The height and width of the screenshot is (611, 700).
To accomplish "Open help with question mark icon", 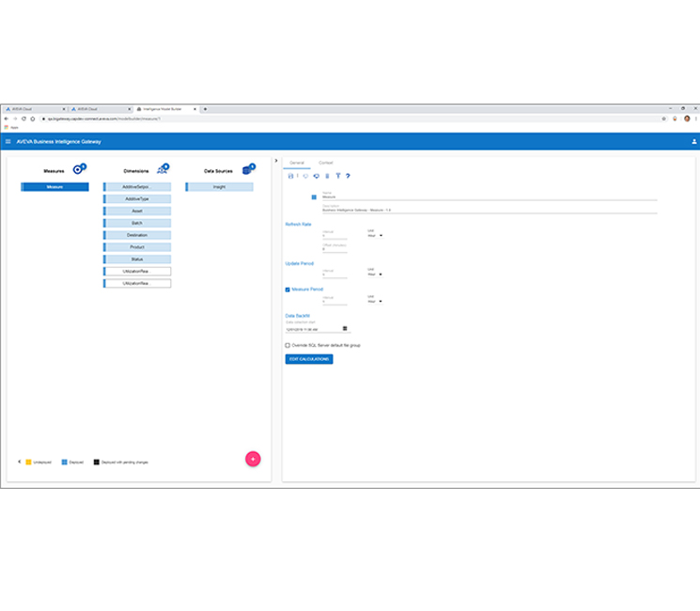I will tap(348, 176).
